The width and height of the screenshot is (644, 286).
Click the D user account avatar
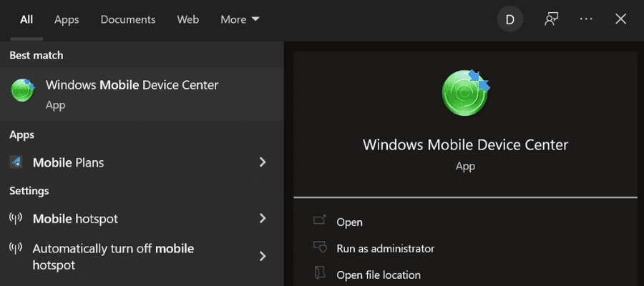(x=510, y=19)
